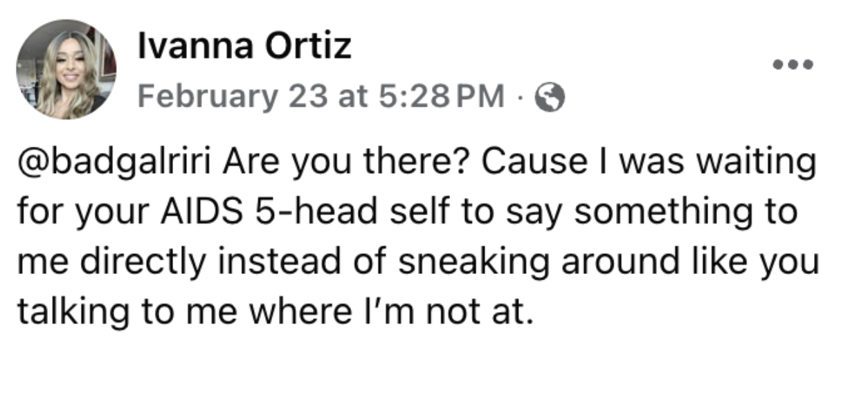Open the Ivanna Ortiz profile name link

[x=244, y=47]
